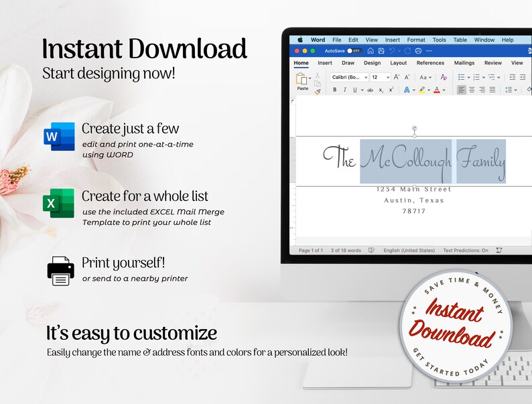Open the Change Case Aa dropdown

(x=425, y=77)
